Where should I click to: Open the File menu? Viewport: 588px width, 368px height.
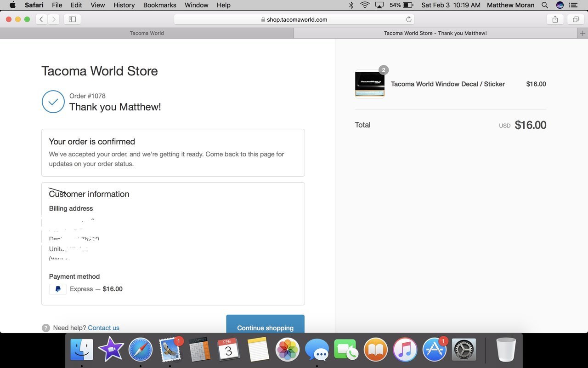pyautogui.click(x=57, y=5)
